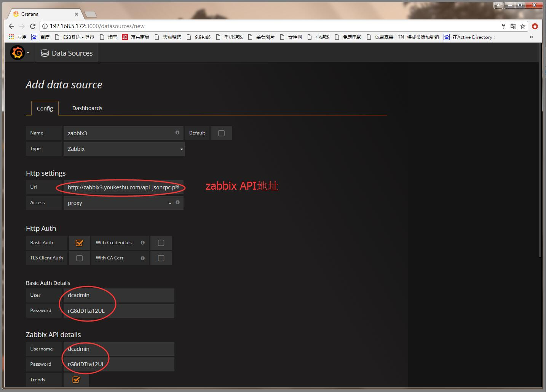Open the Type dropdown showing Zabbix

pyautogui.click(x=124, y=149)
